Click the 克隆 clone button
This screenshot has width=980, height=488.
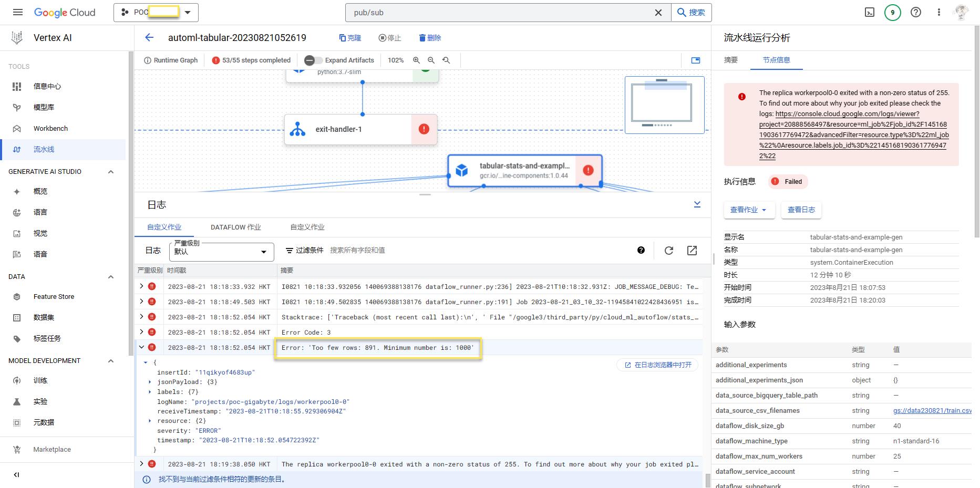tap(350, 38)
